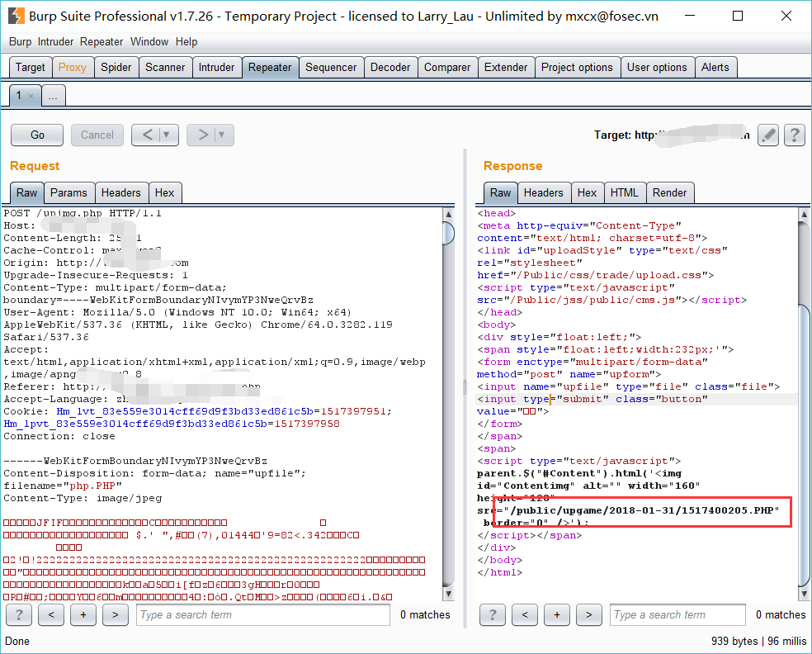Select the Response Headers tab
This screenshot has height=654, width=812.
543,192
